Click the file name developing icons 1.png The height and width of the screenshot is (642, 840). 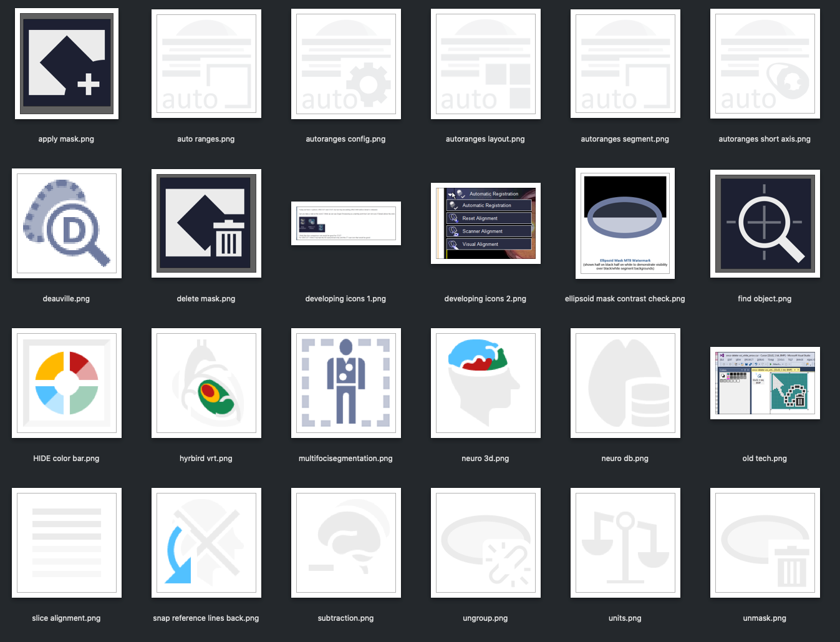coord(345,299)
